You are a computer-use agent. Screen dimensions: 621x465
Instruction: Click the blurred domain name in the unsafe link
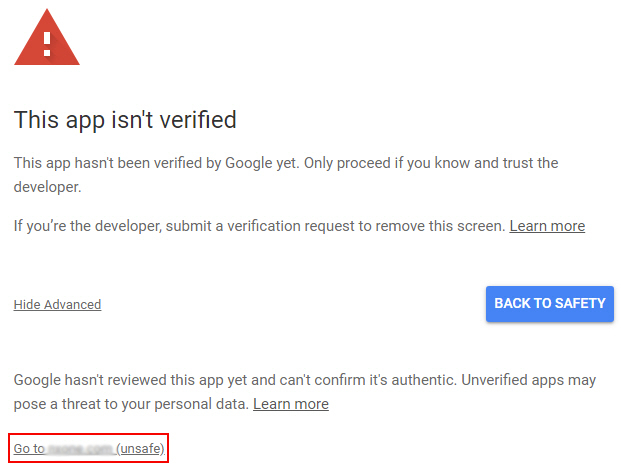pyautogui.click(x=80, y=449)
